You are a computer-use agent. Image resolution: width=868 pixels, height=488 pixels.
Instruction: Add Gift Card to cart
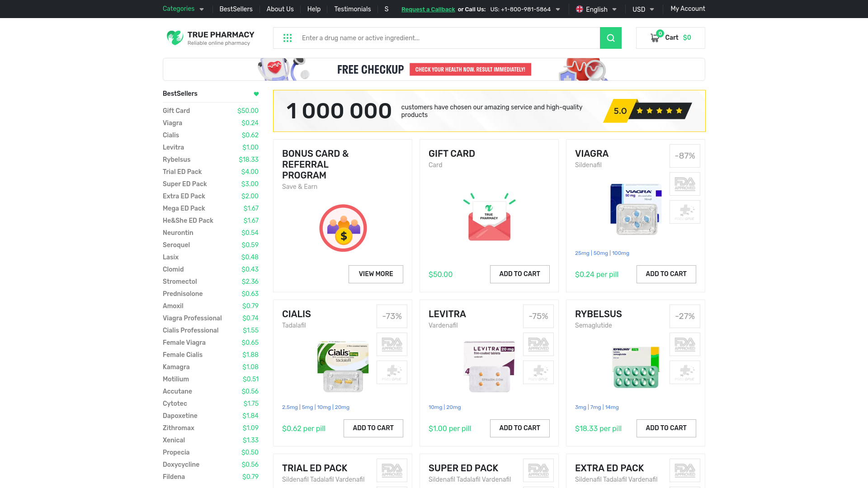point(519,274)
